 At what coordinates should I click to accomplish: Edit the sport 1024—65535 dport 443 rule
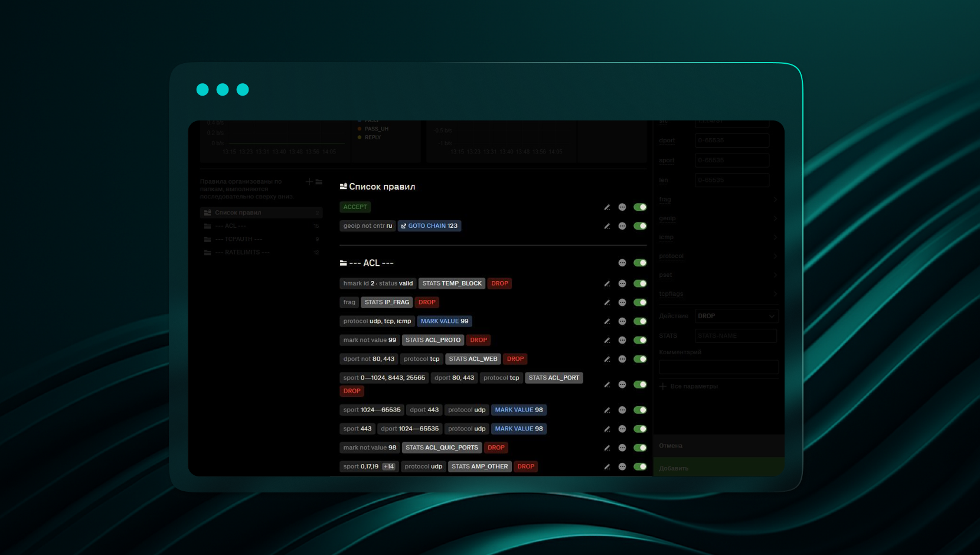[607, 410]
